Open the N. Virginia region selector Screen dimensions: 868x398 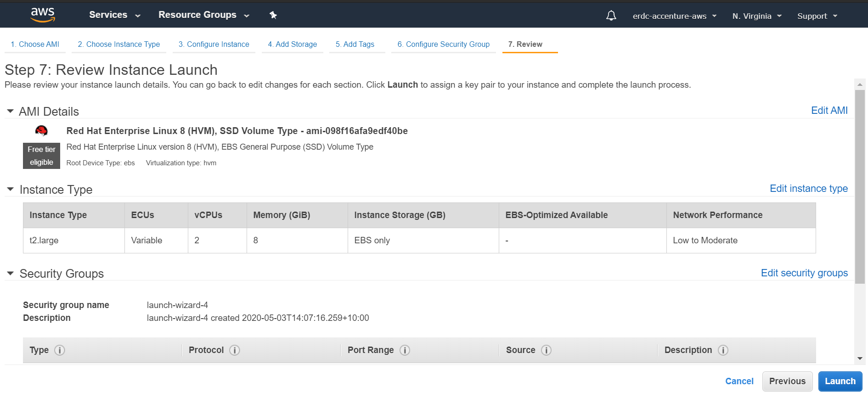pos(756,16)
